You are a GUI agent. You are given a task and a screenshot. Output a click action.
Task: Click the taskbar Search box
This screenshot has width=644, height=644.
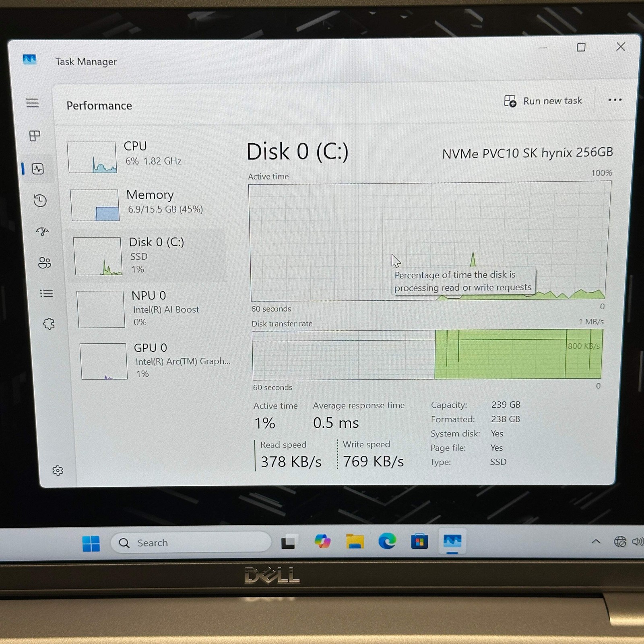(x=191, y=543)
